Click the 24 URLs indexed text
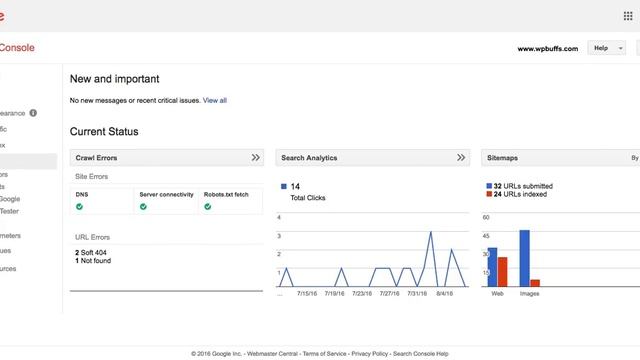The width and height of the screenshot is (640, 360). point(520,194)
